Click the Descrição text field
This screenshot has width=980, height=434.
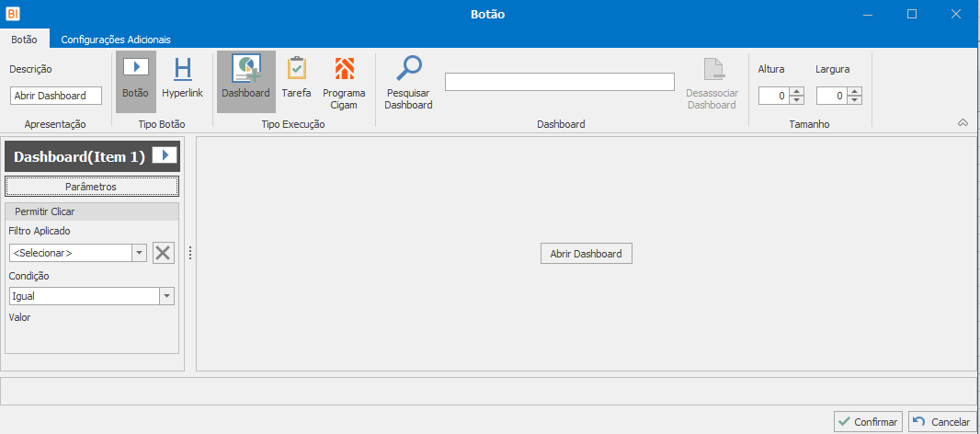tap(56, 96)
